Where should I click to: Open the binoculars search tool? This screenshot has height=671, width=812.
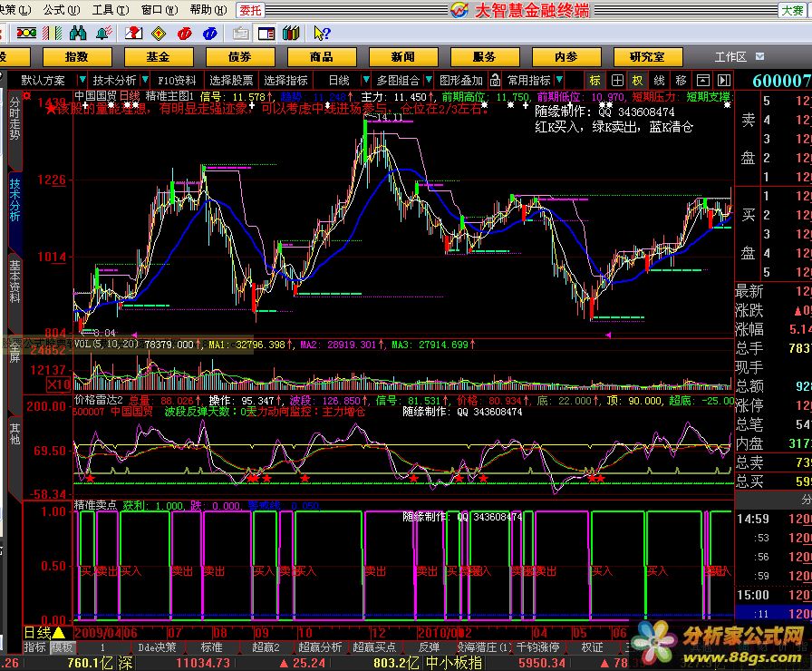click(x=78, y=34)
